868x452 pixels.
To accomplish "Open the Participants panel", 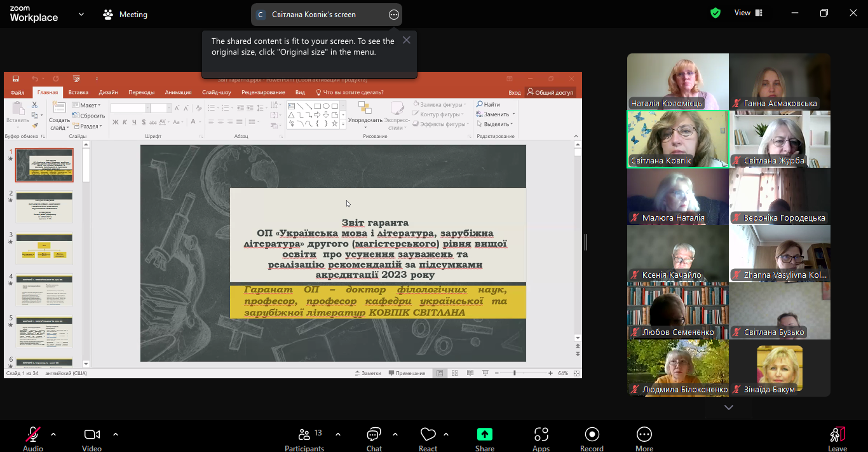I will [x=304, y=435].
